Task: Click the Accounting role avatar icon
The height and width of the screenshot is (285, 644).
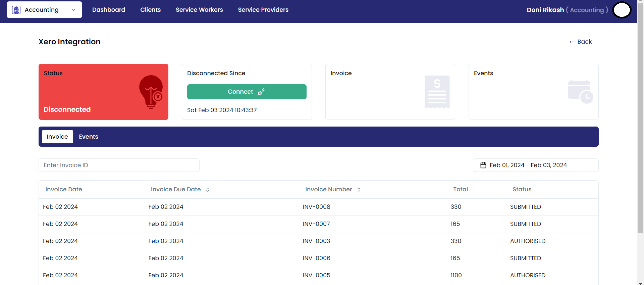Action: pyautogui.click(x=16, y=10)
